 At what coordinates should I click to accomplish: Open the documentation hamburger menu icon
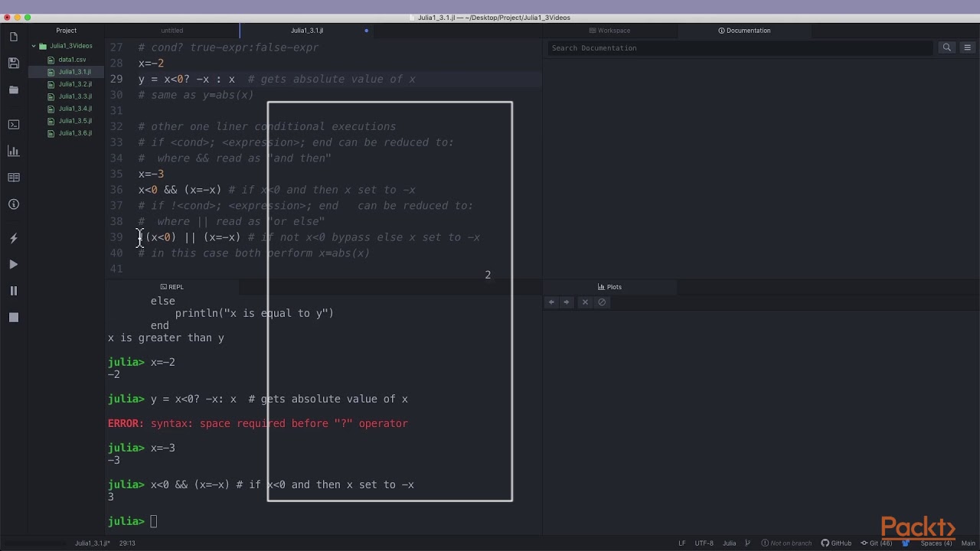[x=967, y=47]
